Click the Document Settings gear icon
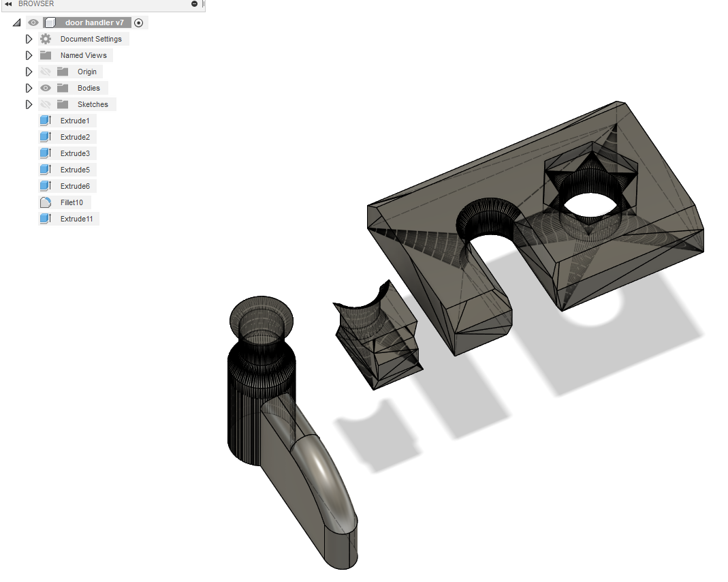 pyautogui.click(x=46, y=39)
